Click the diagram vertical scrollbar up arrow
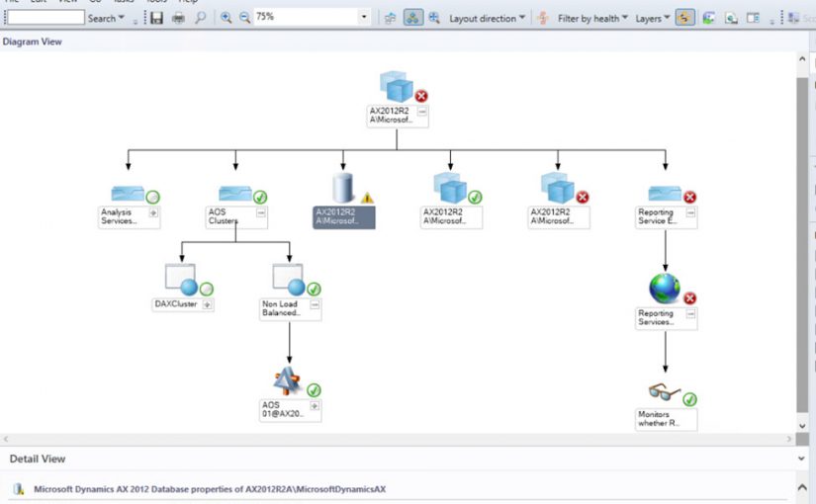816x504 pixels. click(x=802, y=58)
